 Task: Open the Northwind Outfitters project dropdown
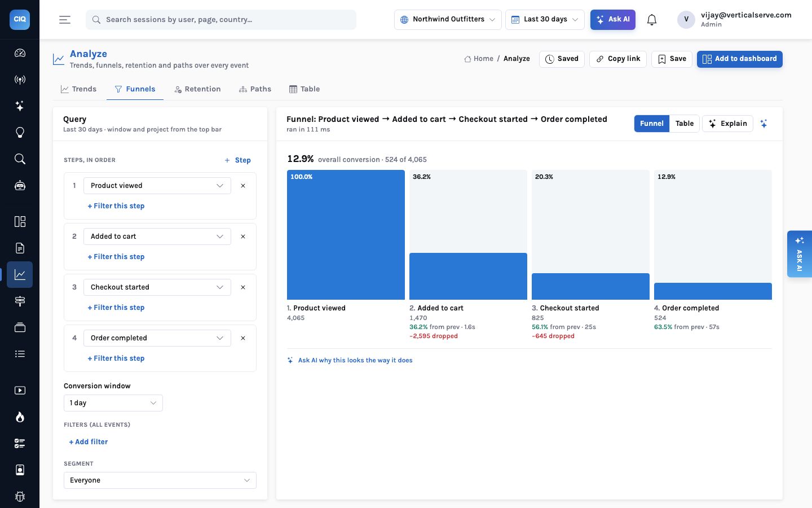[x=448, y=20]
